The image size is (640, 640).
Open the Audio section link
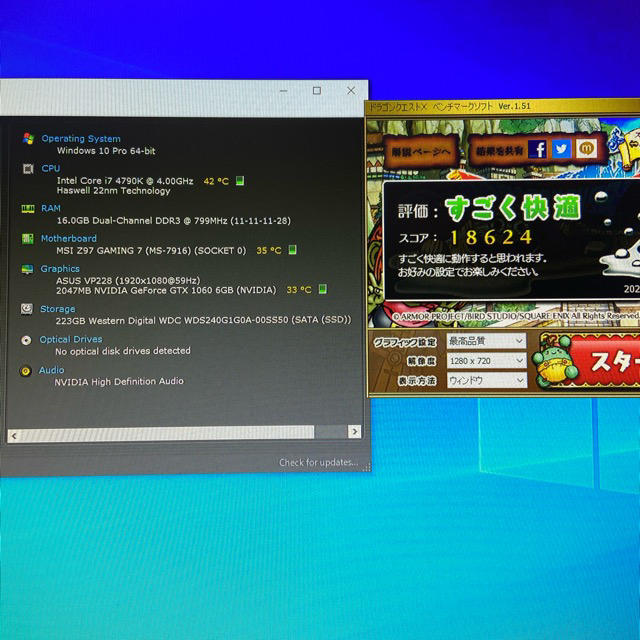[x=51, y=370]
